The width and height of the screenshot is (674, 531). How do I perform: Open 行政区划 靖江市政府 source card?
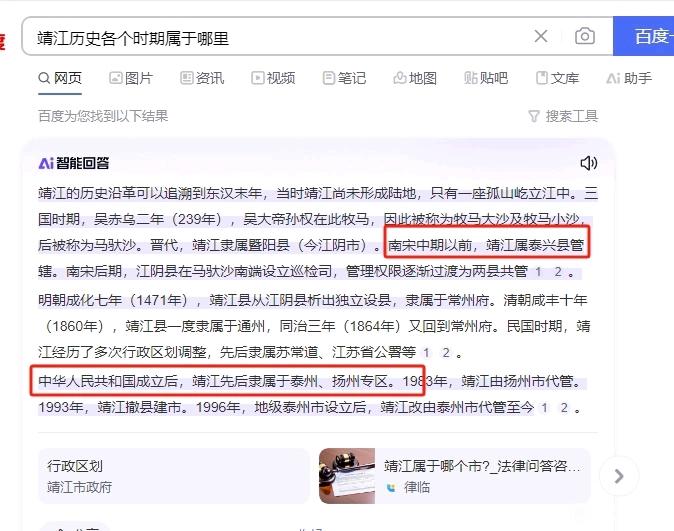[174, 476]
